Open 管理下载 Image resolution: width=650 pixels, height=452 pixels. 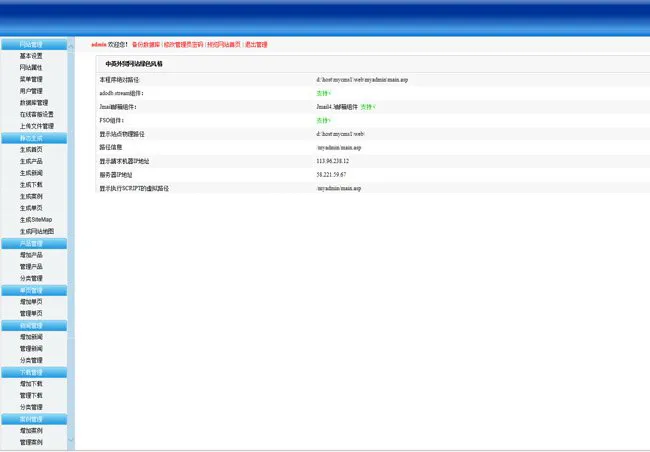coord(31,396)
